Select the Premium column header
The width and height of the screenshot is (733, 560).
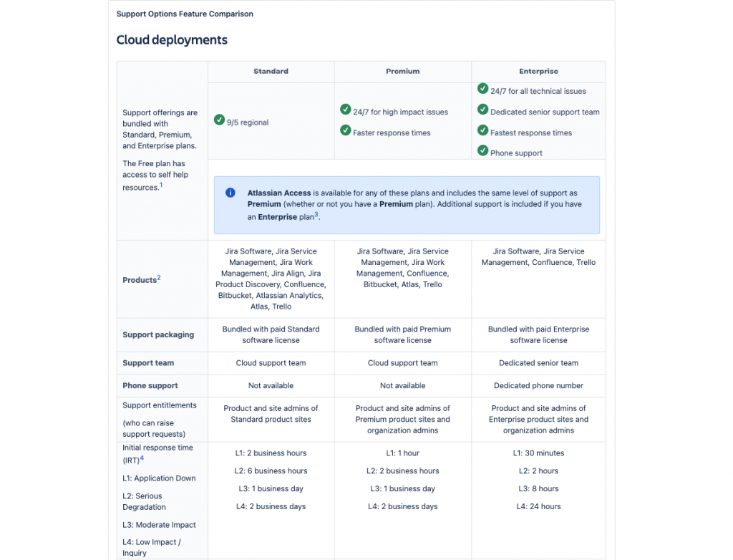point(402,72)
